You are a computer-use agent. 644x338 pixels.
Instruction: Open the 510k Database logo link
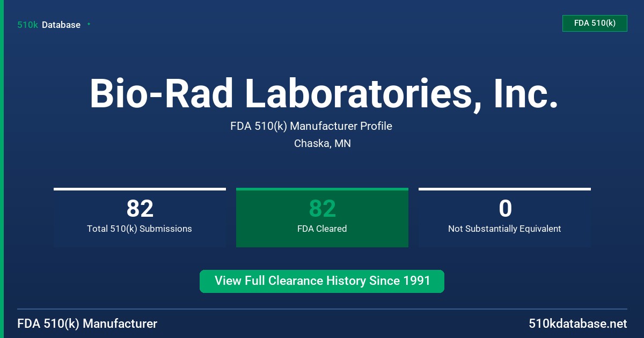point(49,25)
